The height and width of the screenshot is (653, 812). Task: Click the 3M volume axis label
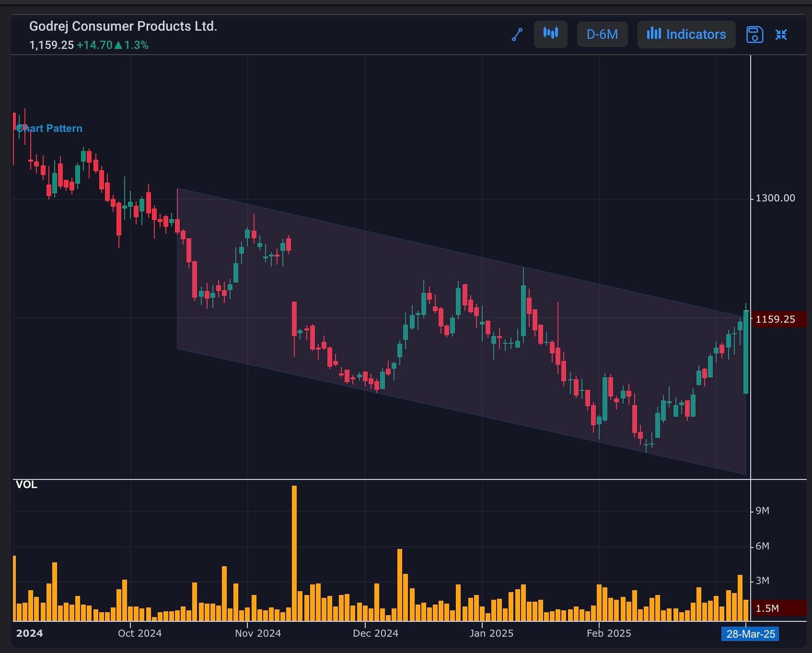762,581
